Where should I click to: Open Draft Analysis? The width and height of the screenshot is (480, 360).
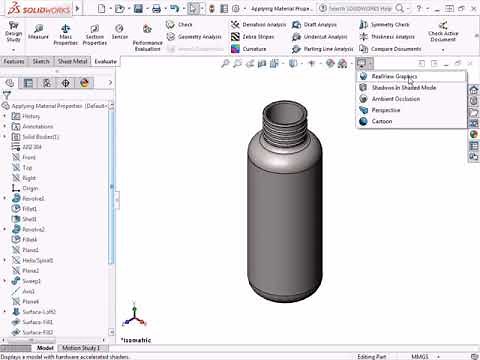[x=314, y=24]
